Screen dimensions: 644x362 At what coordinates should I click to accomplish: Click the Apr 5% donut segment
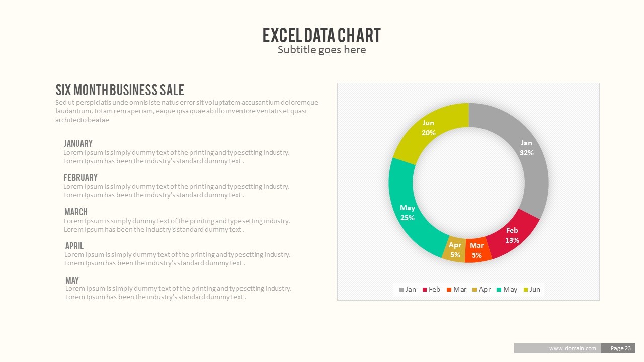pyautogui.click(x=454, y=249)
